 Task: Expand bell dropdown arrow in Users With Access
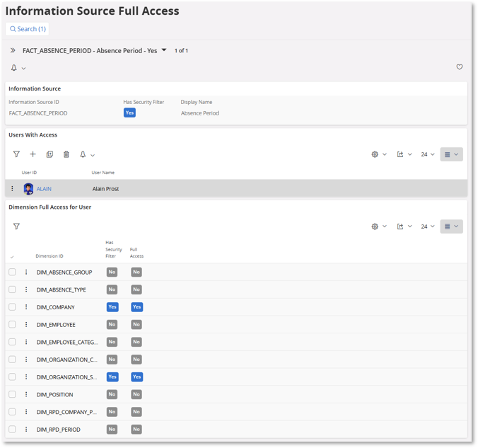pyautogui.click(x=93, y=155)
